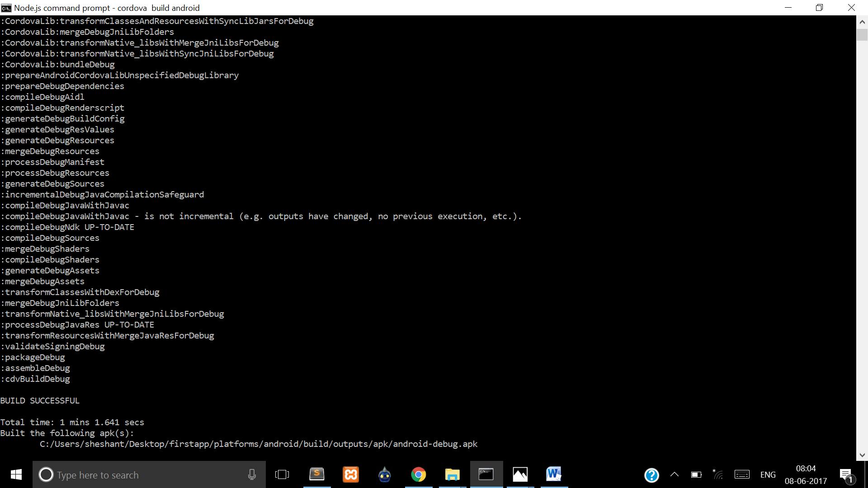This screenshot has width=868, height=488.
Task: Open Sublime Text from the taskbar
Action: click(317, 474)
